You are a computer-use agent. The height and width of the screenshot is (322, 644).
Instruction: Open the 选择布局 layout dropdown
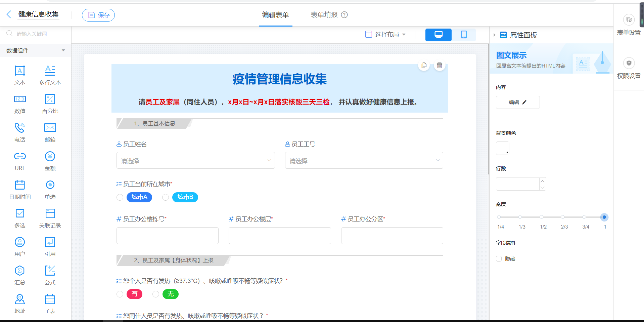[385, 35]
